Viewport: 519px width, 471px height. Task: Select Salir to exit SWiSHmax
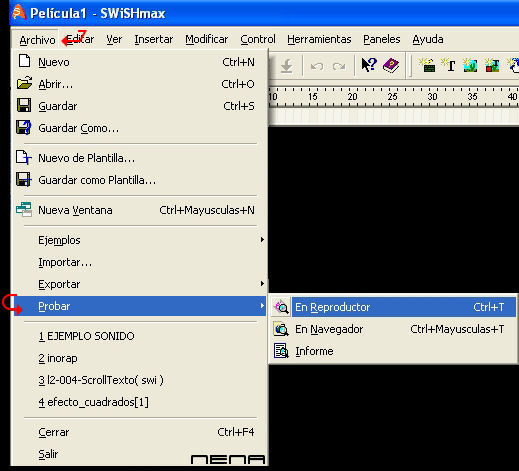[x=48, y=454]
